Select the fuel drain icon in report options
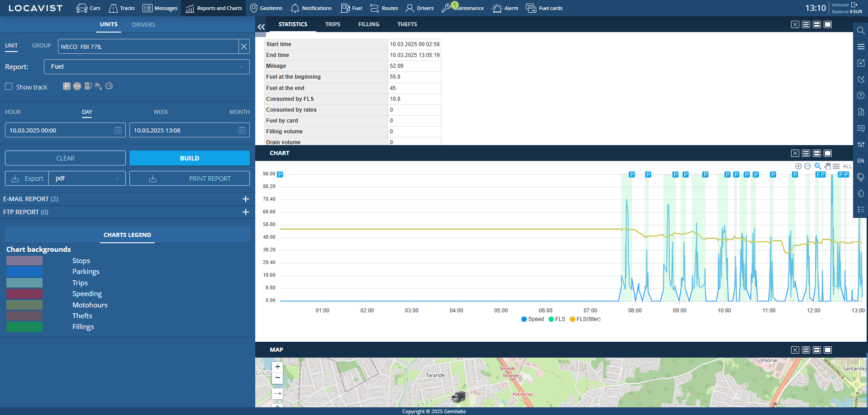The image size is (868, 415). click(99, 86)
